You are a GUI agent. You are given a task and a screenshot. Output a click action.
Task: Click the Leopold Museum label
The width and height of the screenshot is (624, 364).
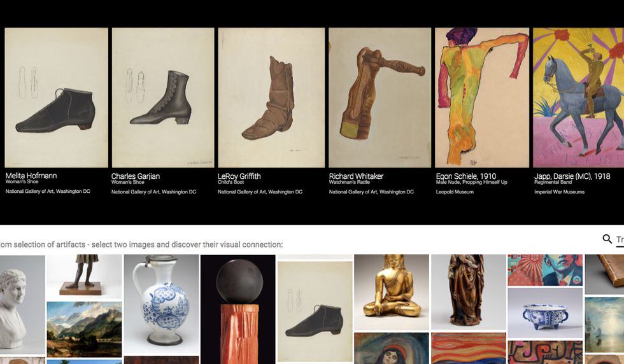click(x=455, y=192)
